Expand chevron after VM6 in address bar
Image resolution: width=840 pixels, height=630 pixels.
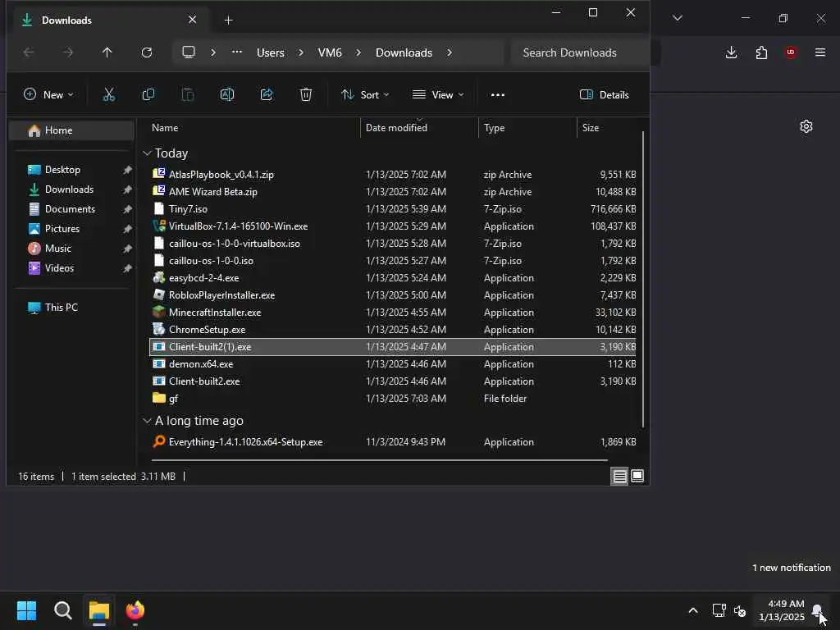pos(358,52)
